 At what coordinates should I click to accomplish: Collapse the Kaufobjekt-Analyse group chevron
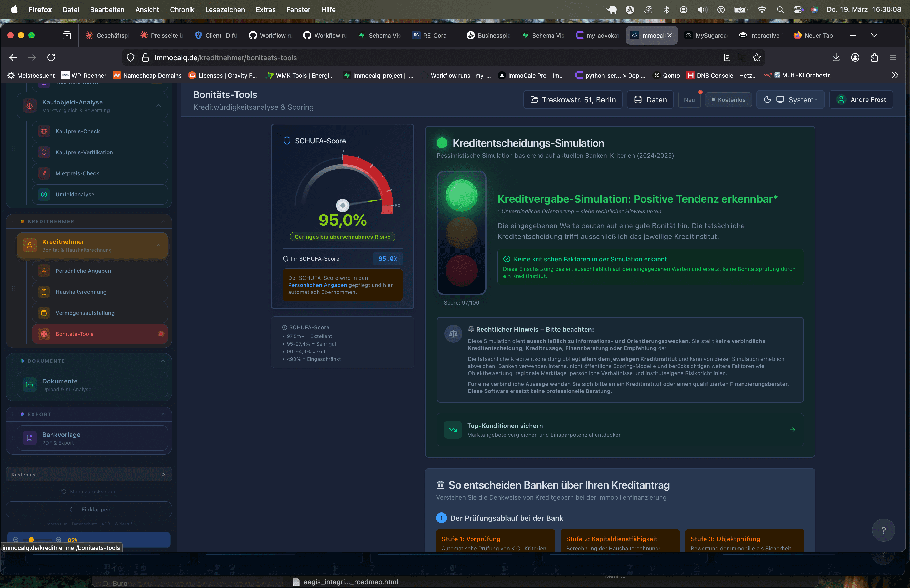pyautogui.click(x=159, y=105)
